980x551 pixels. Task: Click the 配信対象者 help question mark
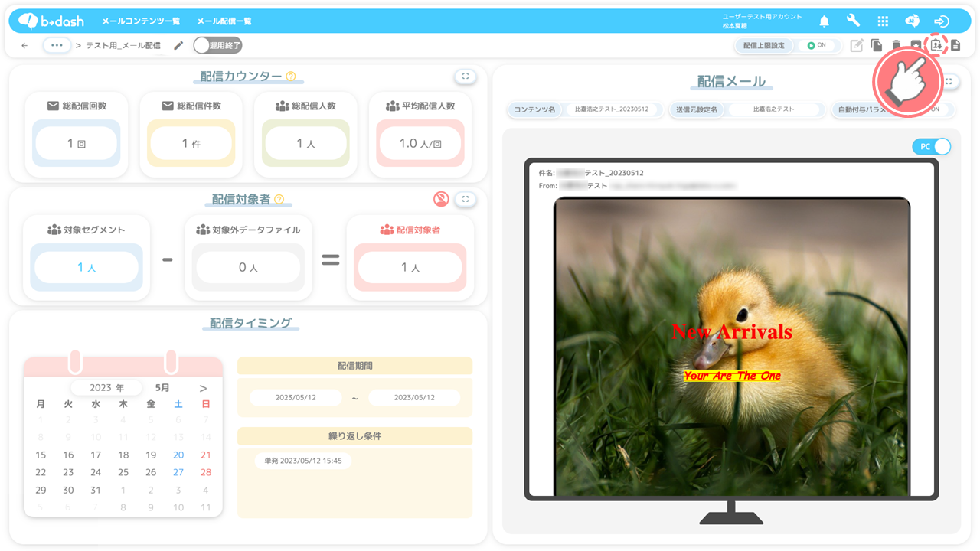tap(279, 199)
